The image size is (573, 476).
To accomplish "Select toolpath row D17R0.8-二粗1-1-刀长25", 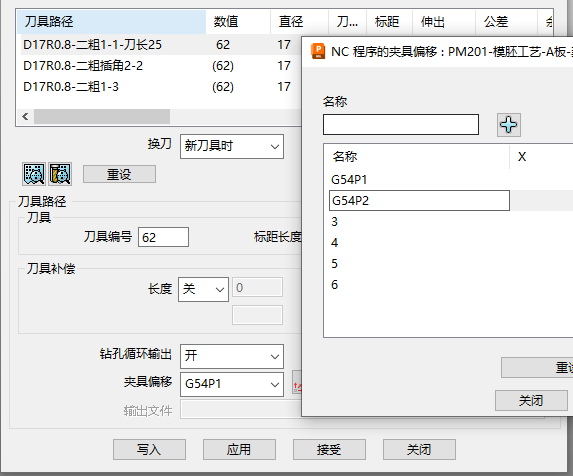I will pos(159,45).
